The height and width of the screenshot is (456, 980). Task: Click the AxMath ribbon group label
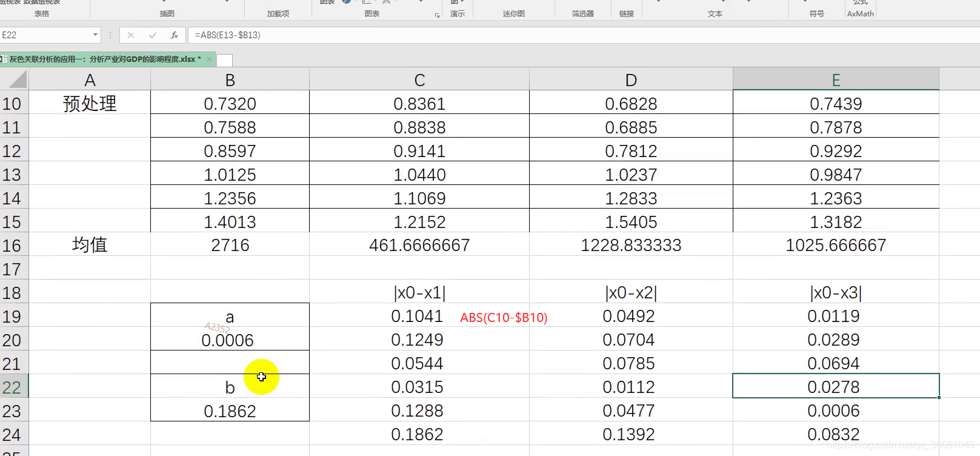click(861, 13)
